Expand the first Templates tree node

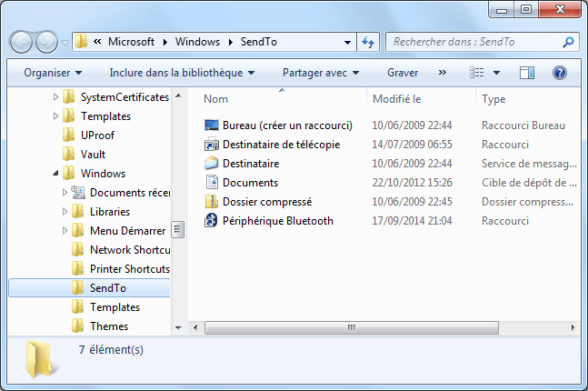[x=55, y=116]
